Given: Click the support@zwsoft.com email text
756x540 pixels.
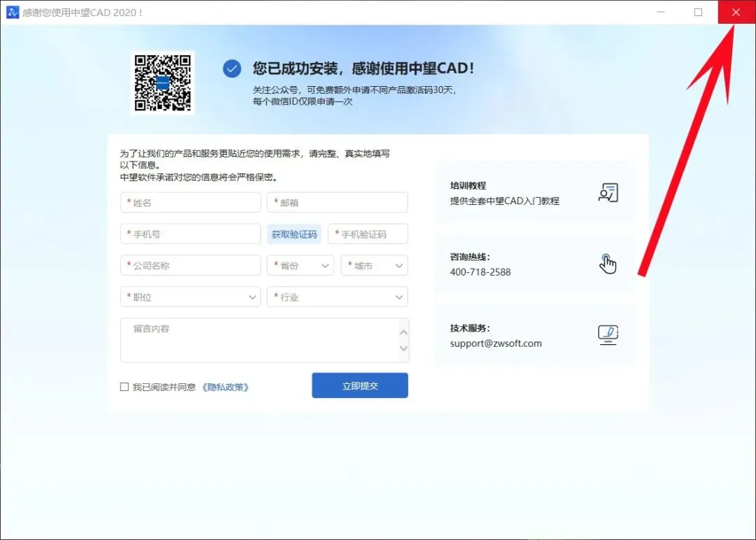Looking at the screenshot, I should point(496,343).
